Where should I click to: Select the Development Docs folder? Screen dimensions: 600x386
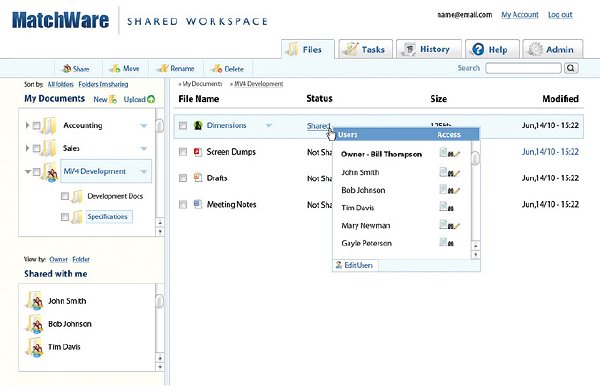click(x=115, y=196)
